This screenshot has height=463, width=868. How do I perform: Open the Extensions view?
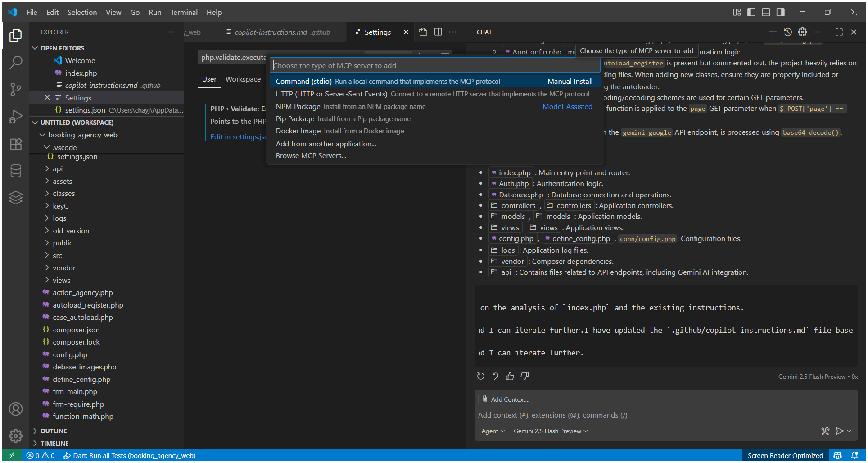coord(16,143)
